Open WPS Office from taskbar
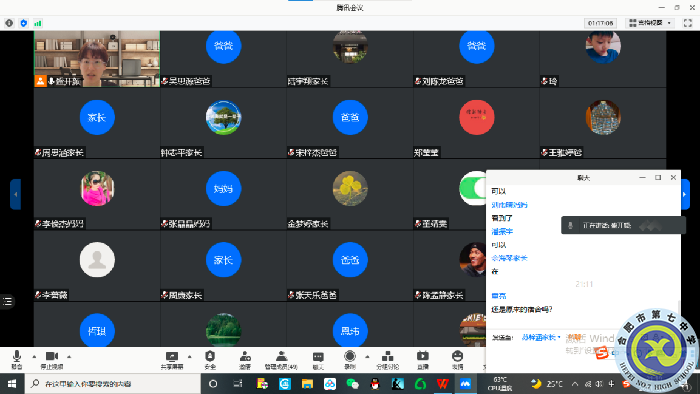The image size is (700, 394). [442, 384]
